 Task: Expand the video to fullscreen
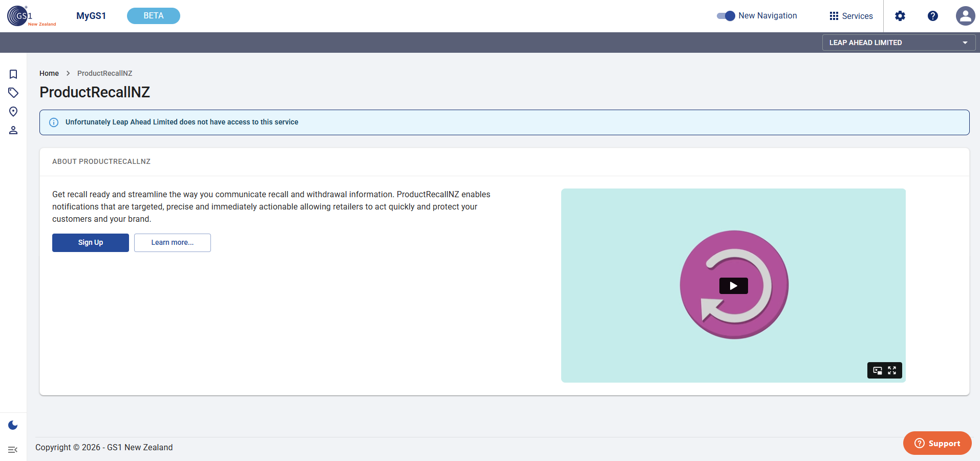click(x=892, y=370)
